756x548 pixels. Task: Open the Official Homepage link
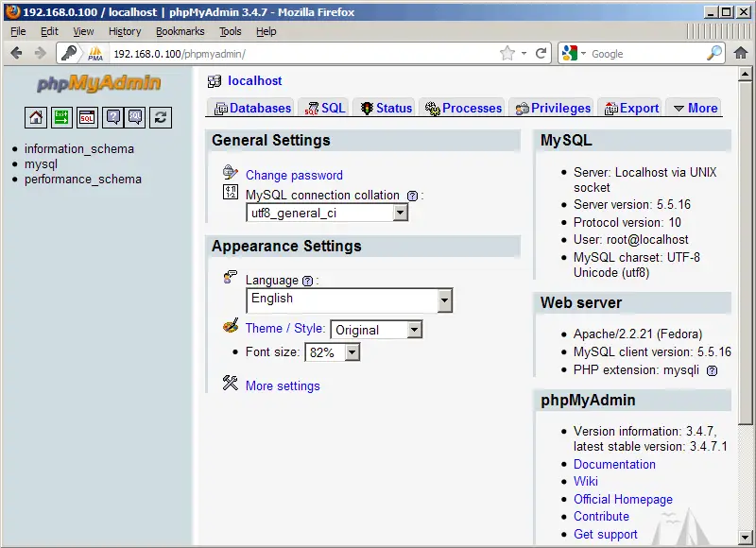pos(623,499)
